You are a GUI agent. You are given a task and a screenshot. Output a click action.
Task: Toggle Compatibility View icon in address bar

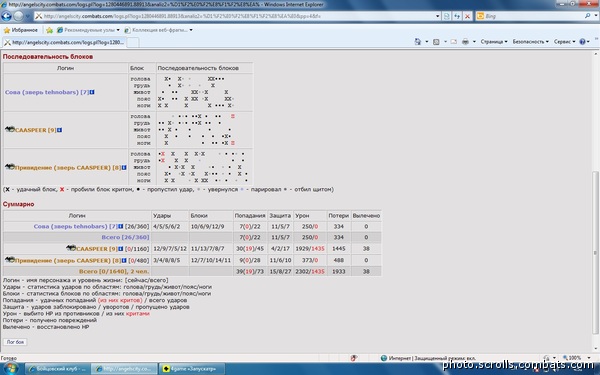[447, 16]
